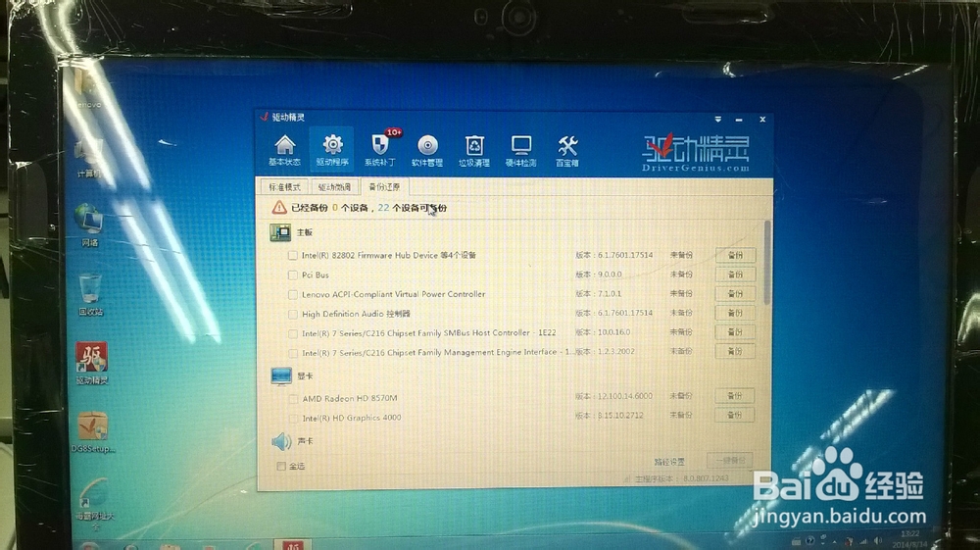980x550 pixels.
Task: Click 备份 for Management Engine Interface
Action: pyautogui.click(x=735, y=351)
